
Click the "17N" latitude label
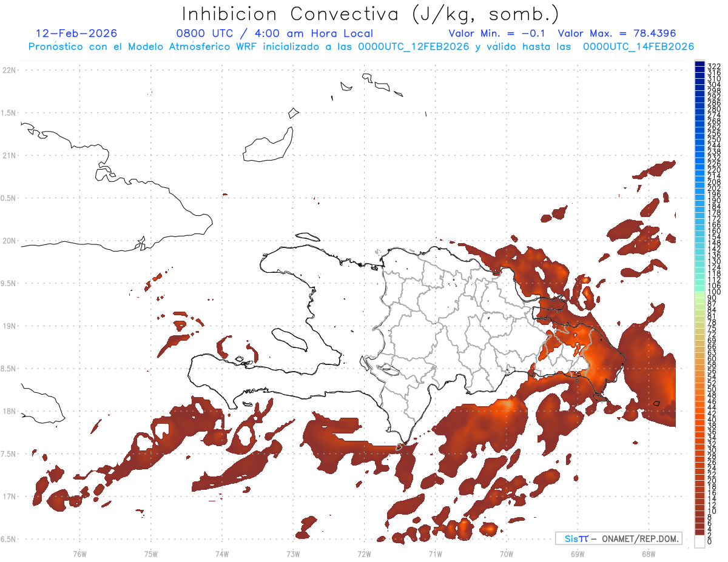[9, 497]
